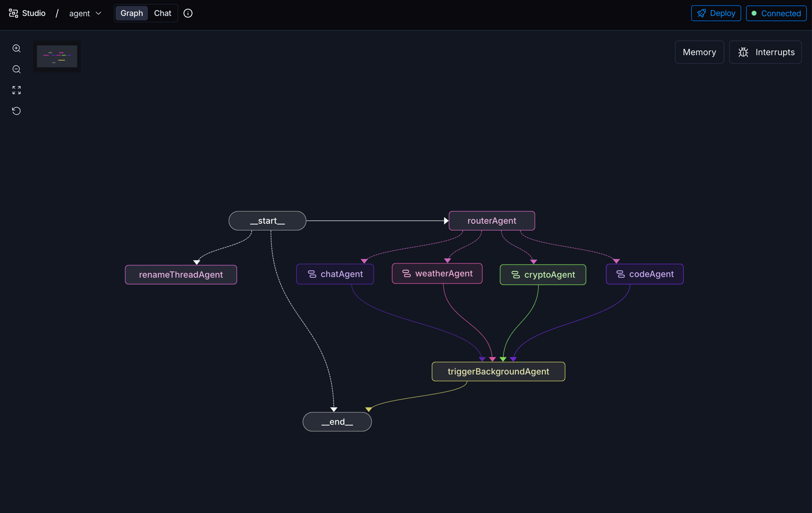812x513 pixels.
Task: Select the routerAgent node
Action: (x=491, y=221)
